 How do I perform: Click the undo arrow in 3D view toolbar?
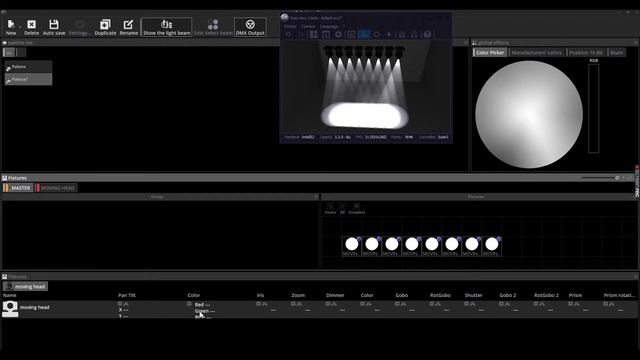tap(289, 35)
